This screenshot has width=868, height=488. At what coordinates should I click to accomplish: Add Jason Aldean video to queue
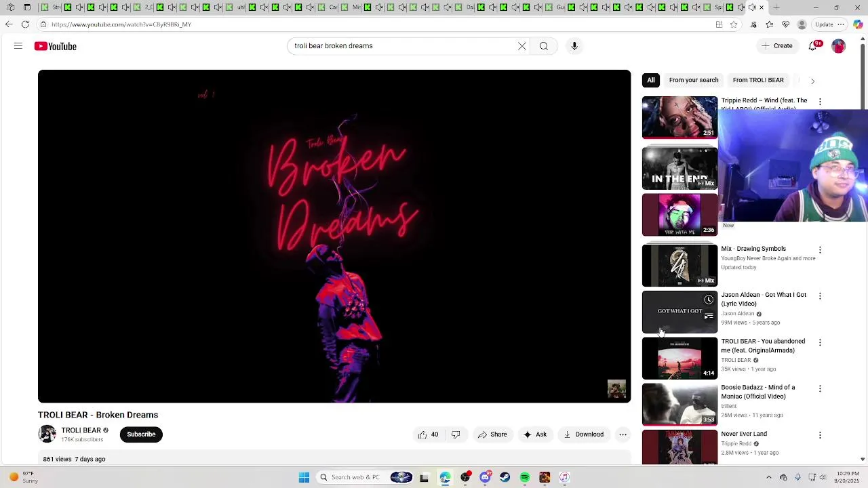pos(709,316)
